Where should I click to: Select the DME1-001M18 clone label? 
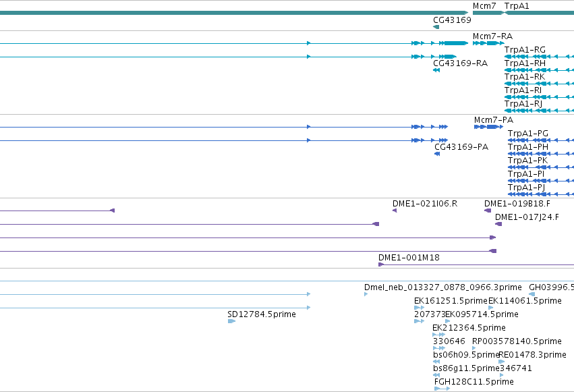[x=409, y=258]
